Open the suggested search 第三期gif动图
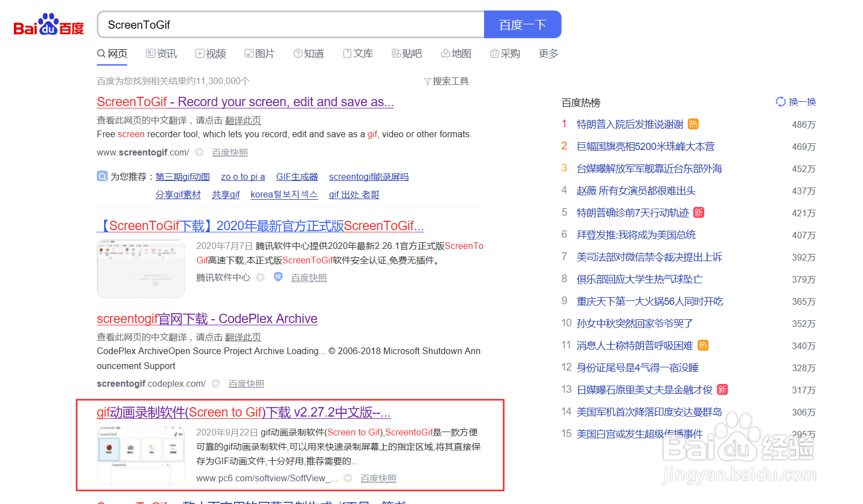Screen dimensions: 863x504 (x=183, y=176)
